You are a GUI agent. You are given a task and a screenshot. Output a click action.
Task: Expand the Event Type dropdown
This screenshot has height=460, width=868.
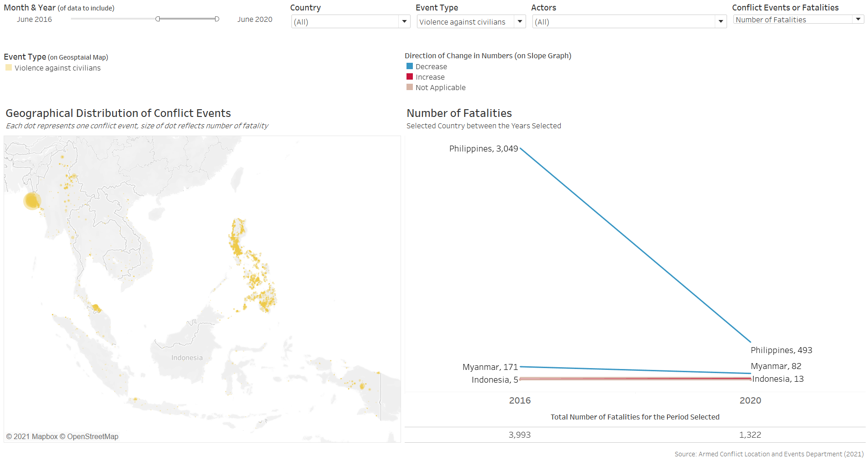point(519,21)
